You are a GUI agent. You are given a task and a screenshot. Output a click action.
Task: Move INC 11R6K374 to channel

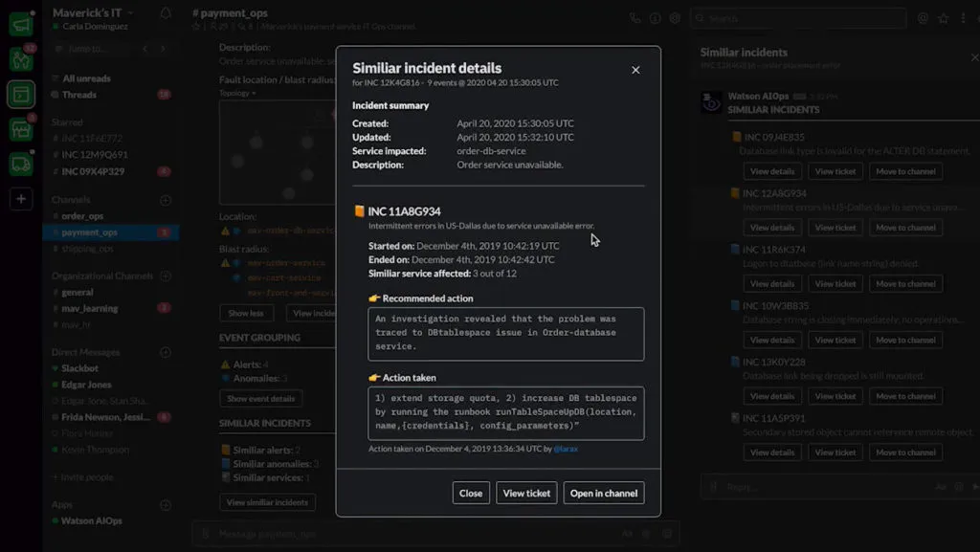click(905, 283)
